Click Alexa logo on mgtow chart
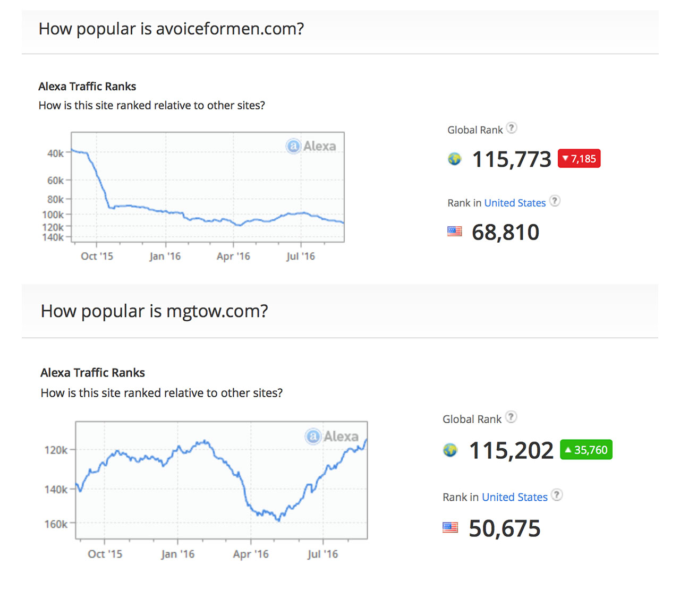 (332, 437)
